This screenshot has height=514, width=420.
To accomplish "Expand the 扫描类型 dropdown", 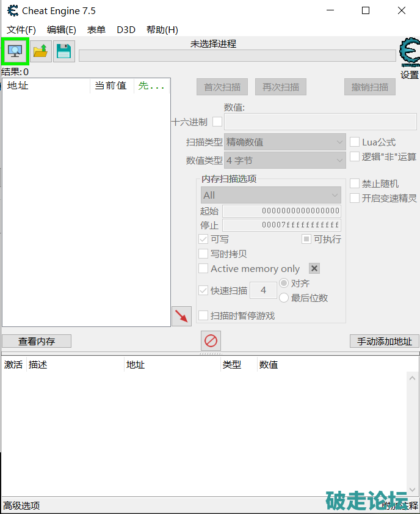I will click(284, 142).
